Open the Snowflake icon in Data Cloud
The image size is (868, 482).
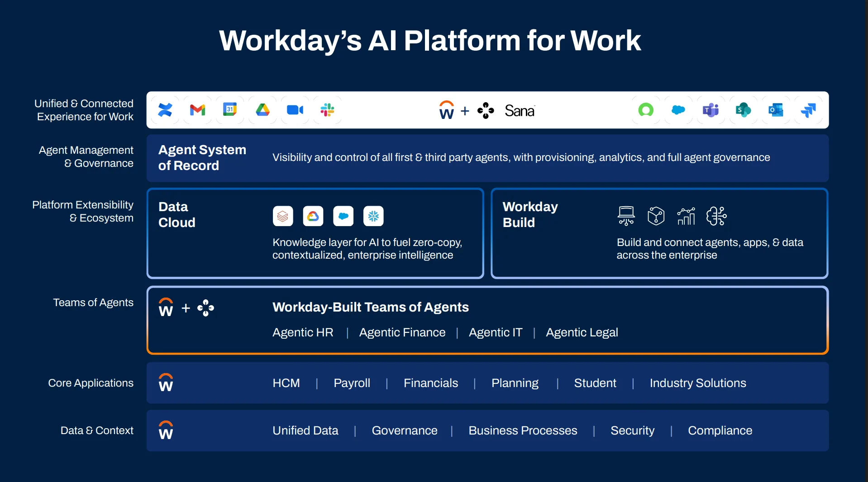coord(373,216)
